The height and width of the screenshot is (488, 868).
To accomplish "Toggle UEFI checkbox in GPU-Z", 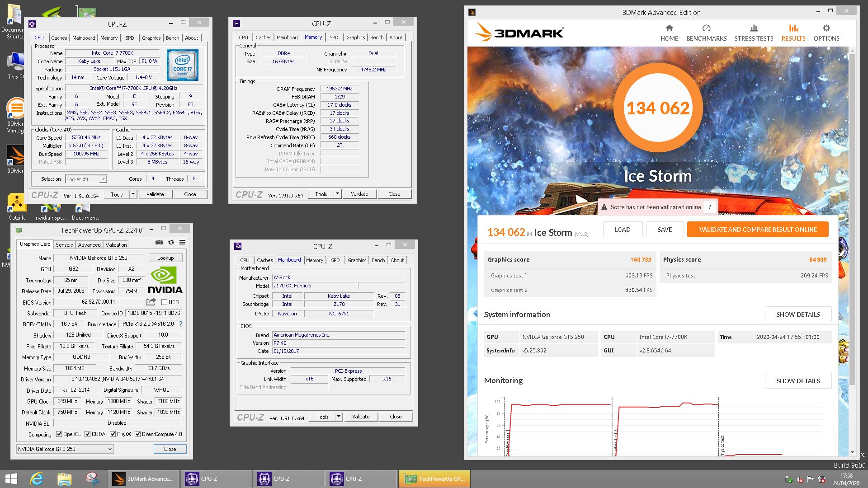I will point(165,302).
